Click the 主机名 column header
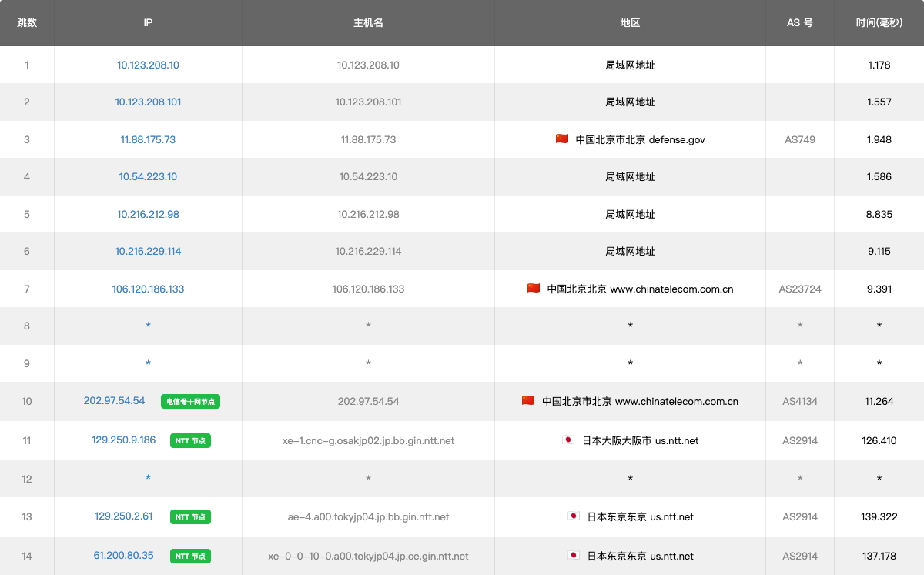Image resolution: width=924 pixels, height=575 pixels. (x=368, y=23)
